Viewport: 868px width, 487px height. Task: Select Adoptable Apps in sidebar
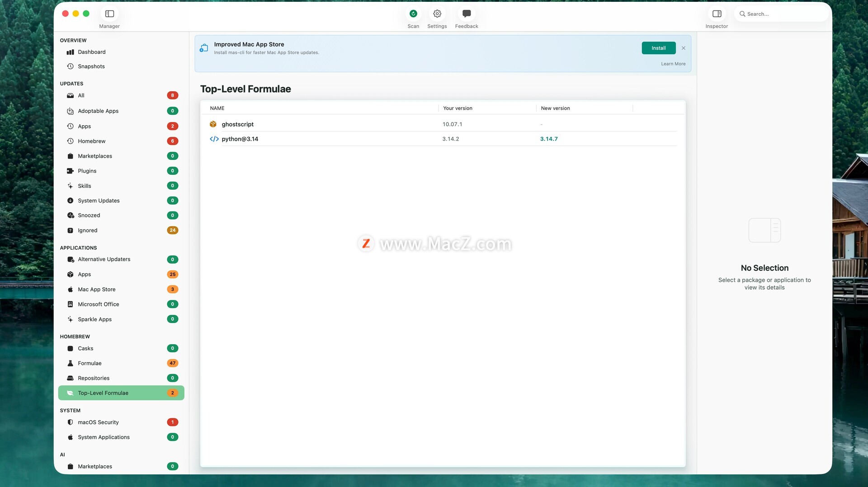pyautogui.click(x=121, y=111)
